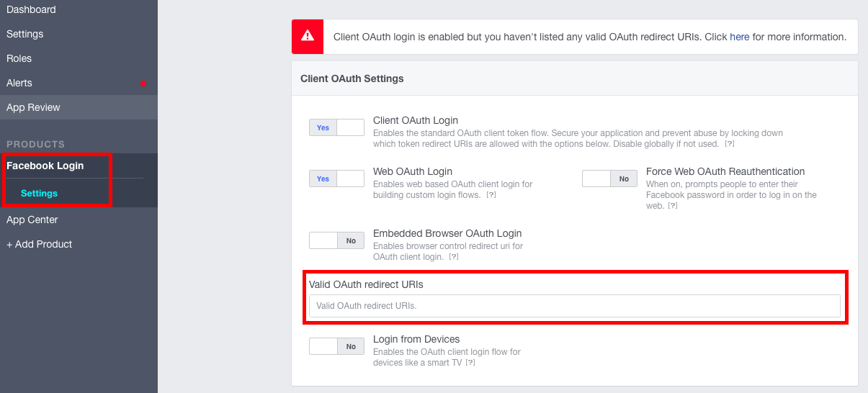Show help for Force Web OAuth Reauthentication
Viewport: 868px width, 393px height.
[x=672, y=206]
